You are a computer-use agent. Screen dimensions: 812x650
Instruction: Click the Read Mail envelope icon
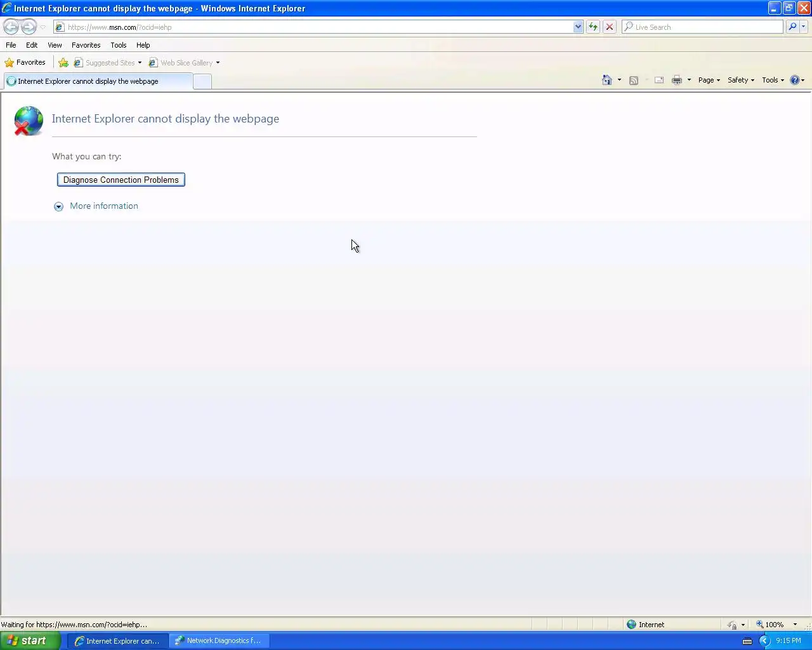click(659, 80)
